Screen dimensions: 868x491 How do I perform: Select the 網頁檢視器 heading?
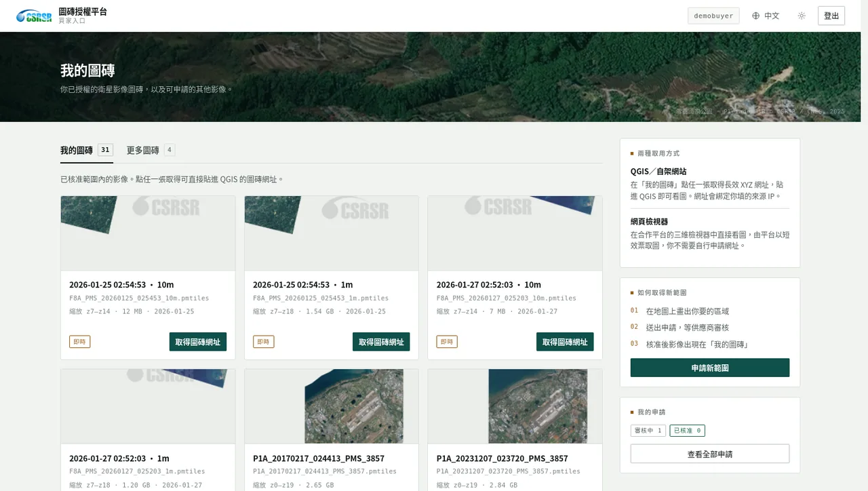point(650,222)
